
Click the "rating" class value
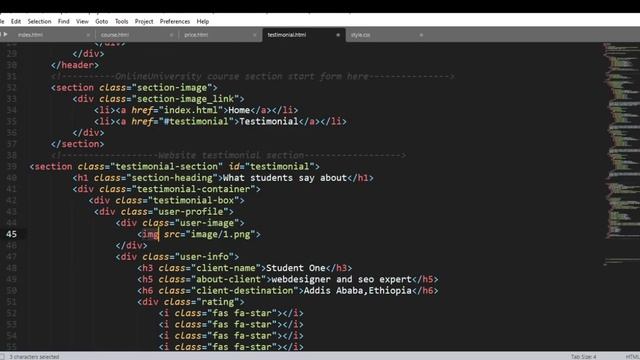point(218,302)
